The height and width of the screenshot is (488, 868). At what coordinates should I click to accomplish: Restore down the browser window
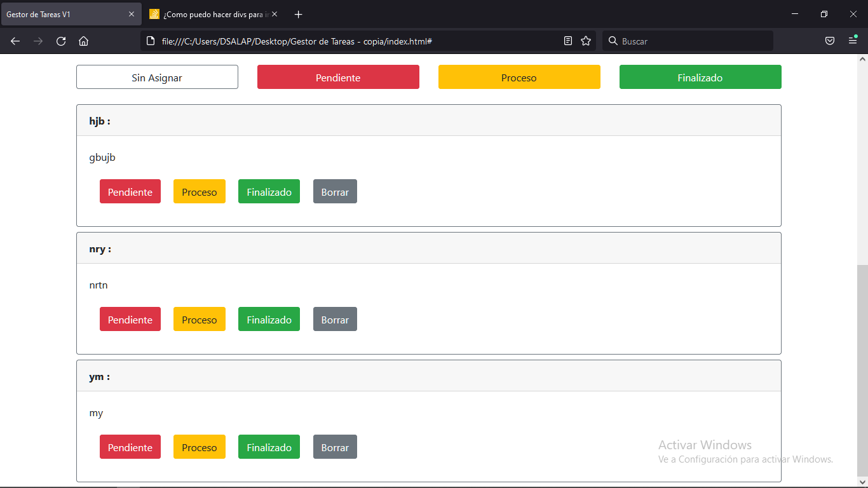click(824, 14)
